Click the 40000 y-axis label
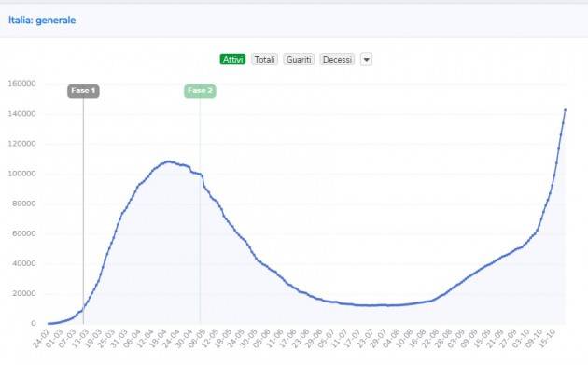The width and height of the screenshot is (588, 365). click(x=24, y=263)
